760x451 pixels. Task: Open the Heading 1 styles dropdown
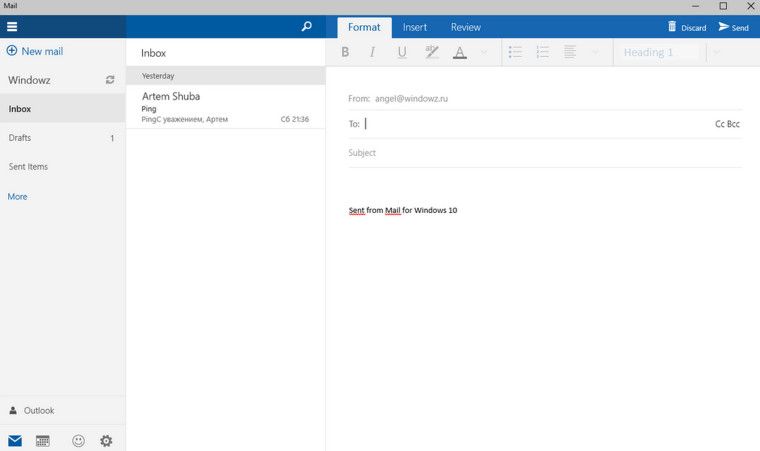pyautogui.click(x=660, y=52)
